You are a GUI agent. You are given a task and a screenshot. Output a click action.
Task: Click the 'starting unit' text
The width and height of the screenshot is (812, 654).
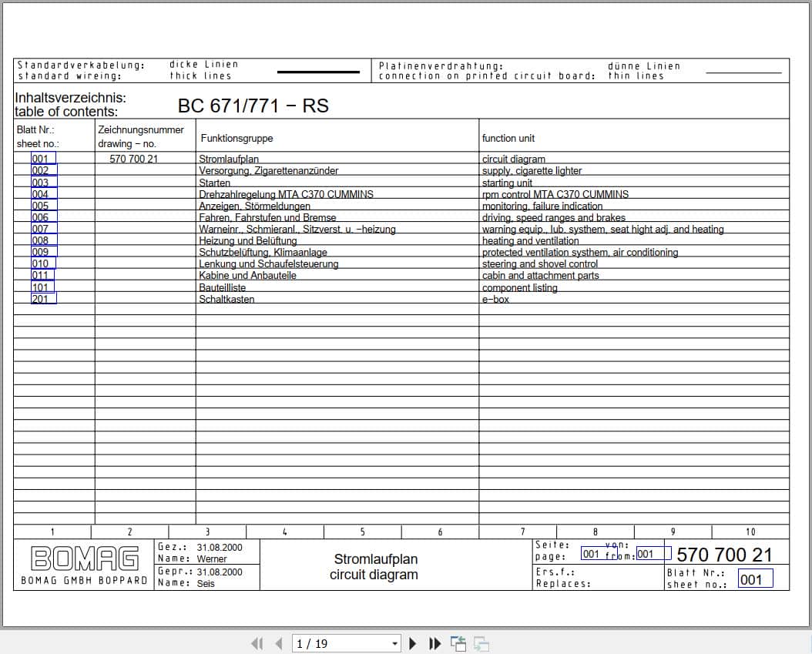tap(507, 183)
